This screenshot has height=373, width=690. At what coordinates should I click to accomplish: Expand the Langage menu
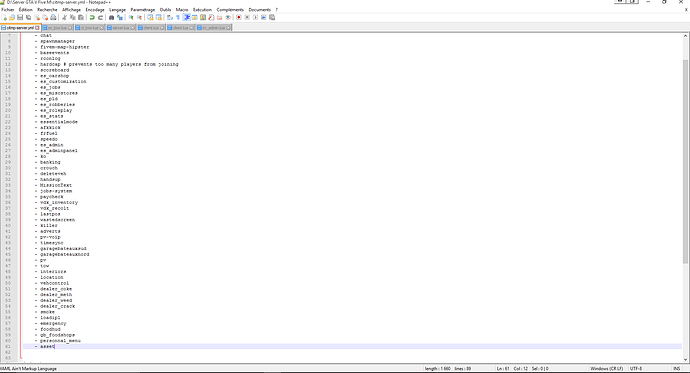coord(117,10)
